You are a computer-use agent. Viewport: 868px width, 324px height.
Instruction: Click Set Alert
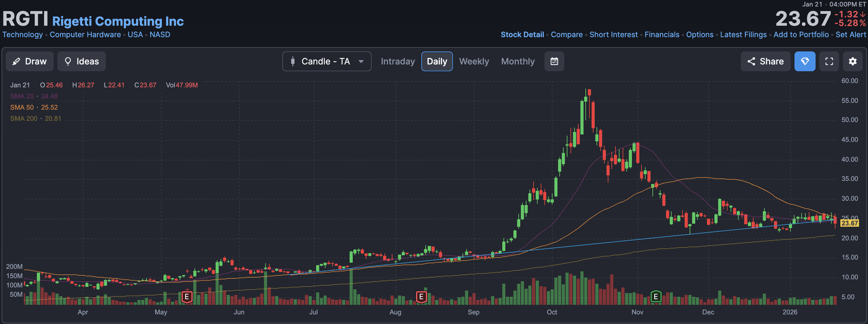pyautogui.click(x=851, y=35)
